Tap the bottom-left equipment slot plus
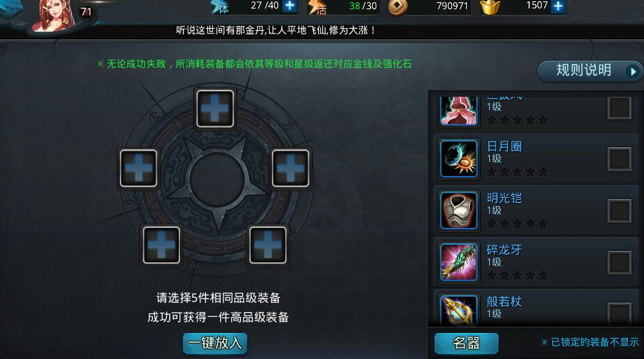 coord(161,245)
